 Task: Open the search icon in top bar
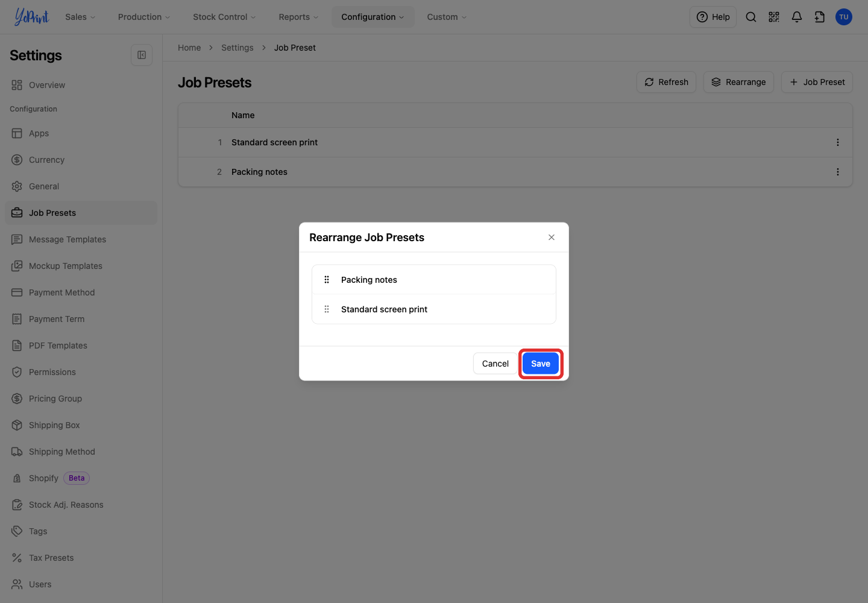[x=751, y=17]
